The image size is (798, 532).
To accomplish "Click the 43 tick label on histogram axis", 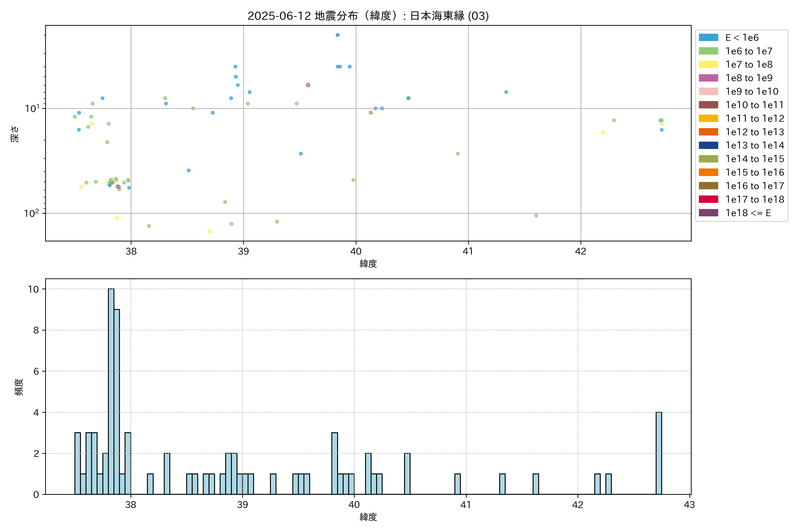I will coord(689,505).
